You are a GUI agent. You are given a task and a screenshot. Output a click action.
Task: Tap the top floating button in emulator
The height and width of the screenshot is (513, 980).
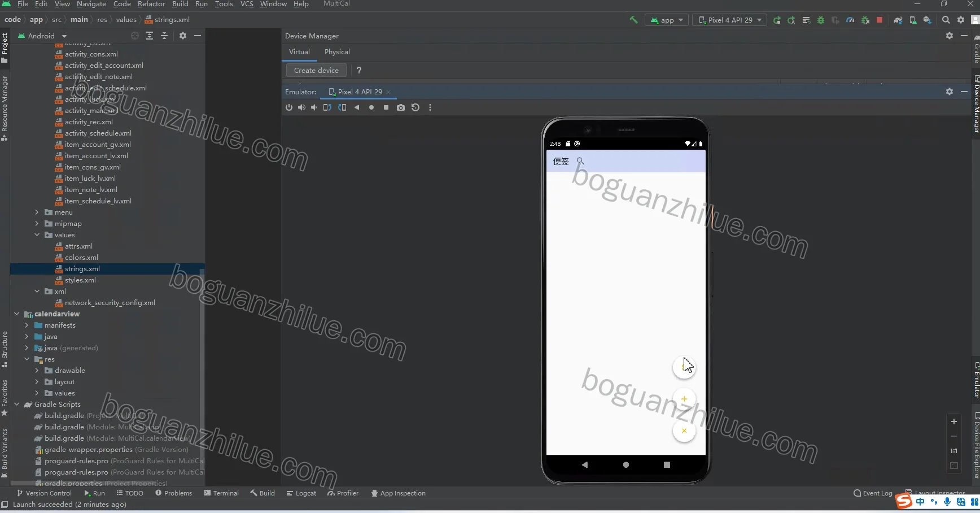tap(684, 367)
